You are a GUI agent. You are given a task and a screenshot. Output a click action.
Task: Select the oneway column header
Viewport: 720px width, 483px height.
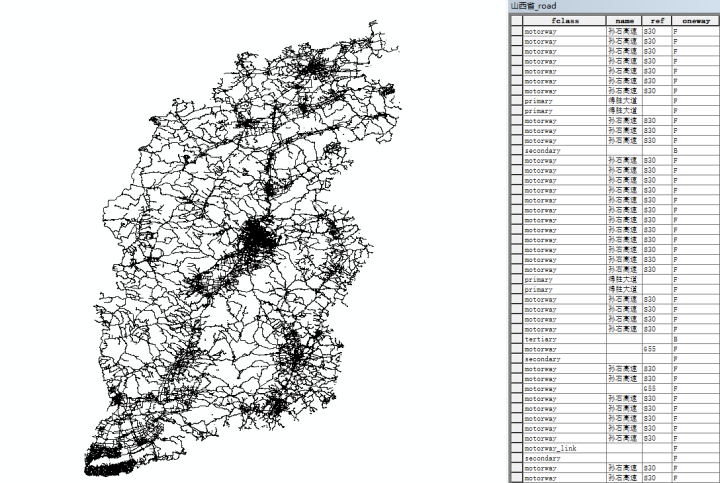pos(696,21)
